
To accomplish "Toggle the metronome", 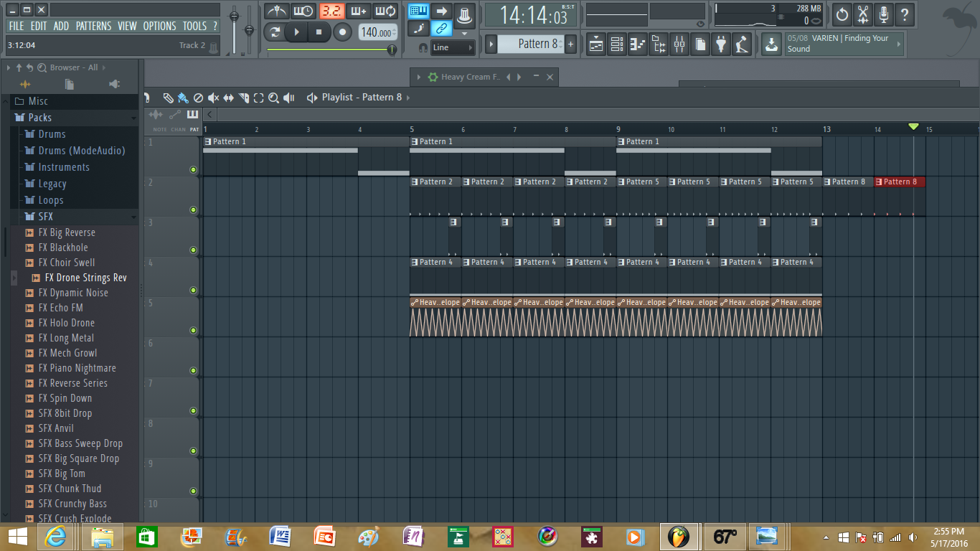I will pos(276,11).
